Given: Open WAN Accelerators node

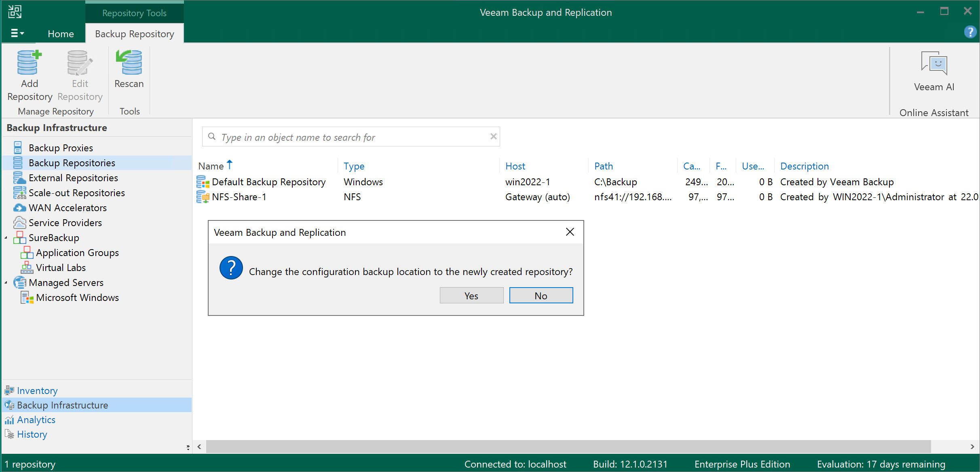Looking at the screenshot, I should coord(67,207).
